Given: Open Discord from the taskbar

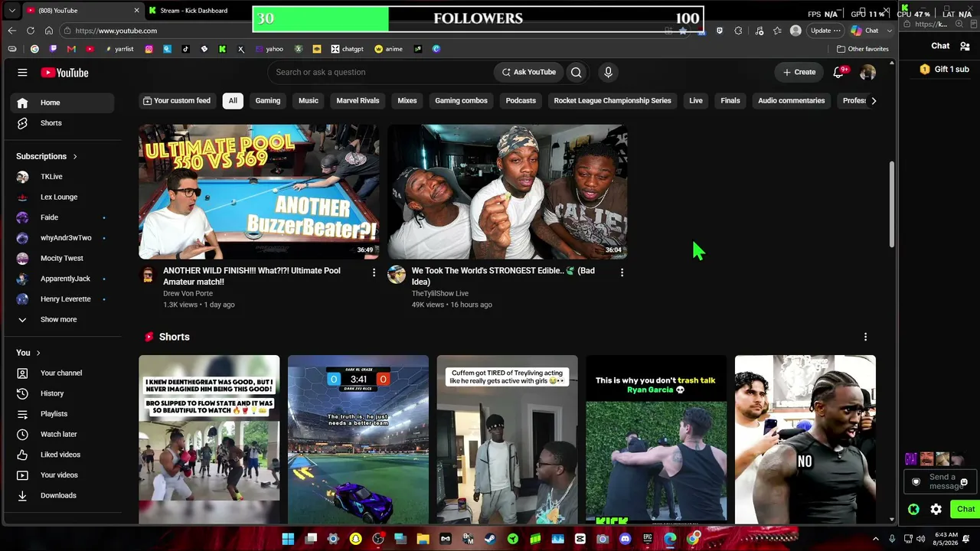Looking at the screenshot, I should tap(625, 539).
